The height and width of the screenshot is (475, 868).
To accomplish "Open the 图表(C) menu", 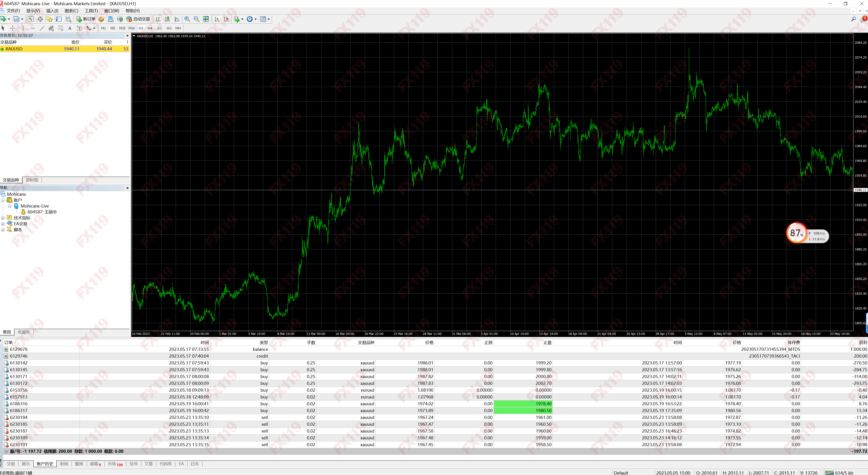I will point(71,11).
